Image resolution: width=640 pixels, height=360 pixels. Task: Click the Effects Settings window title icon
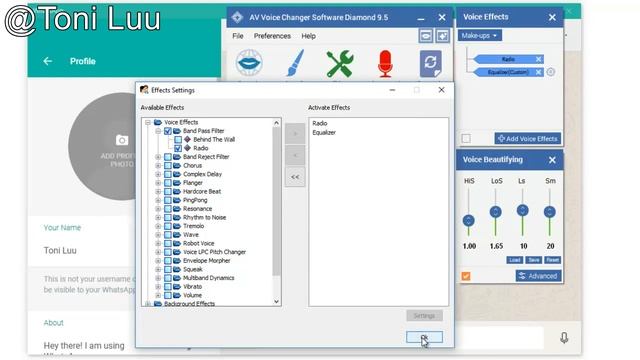144,90
